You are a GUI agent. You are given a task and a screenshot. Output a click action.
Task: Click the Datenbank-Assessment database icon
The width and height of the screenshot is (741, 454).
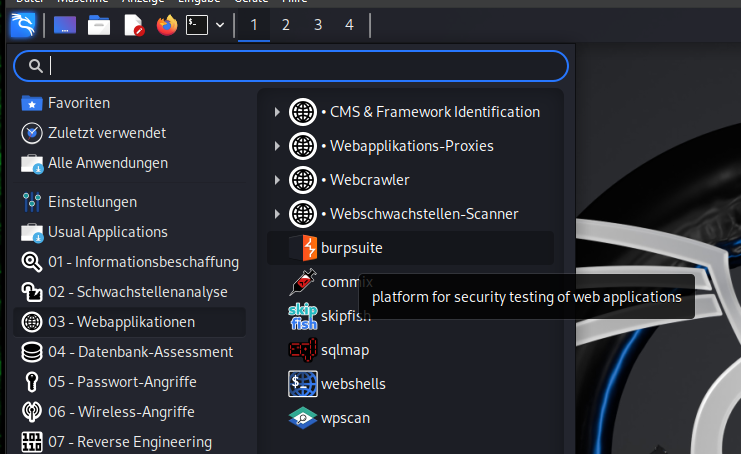(x=32, y=352)
